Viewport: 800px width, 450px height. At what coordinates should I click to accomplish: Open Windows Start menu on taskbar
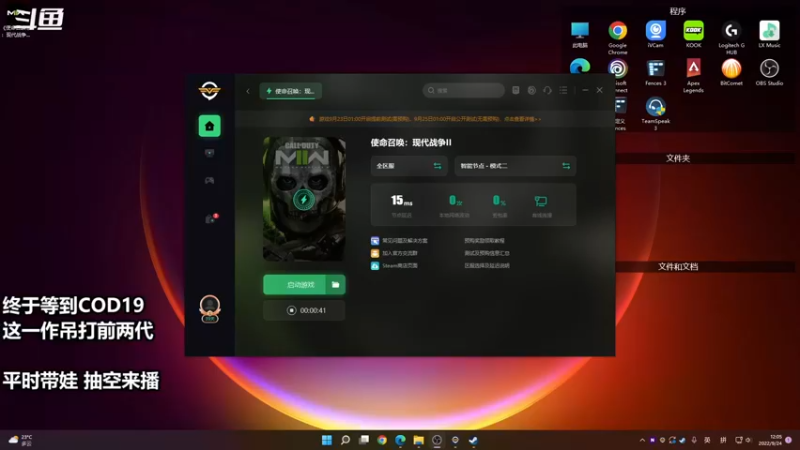pyautogui.click(x=327, y=440)
